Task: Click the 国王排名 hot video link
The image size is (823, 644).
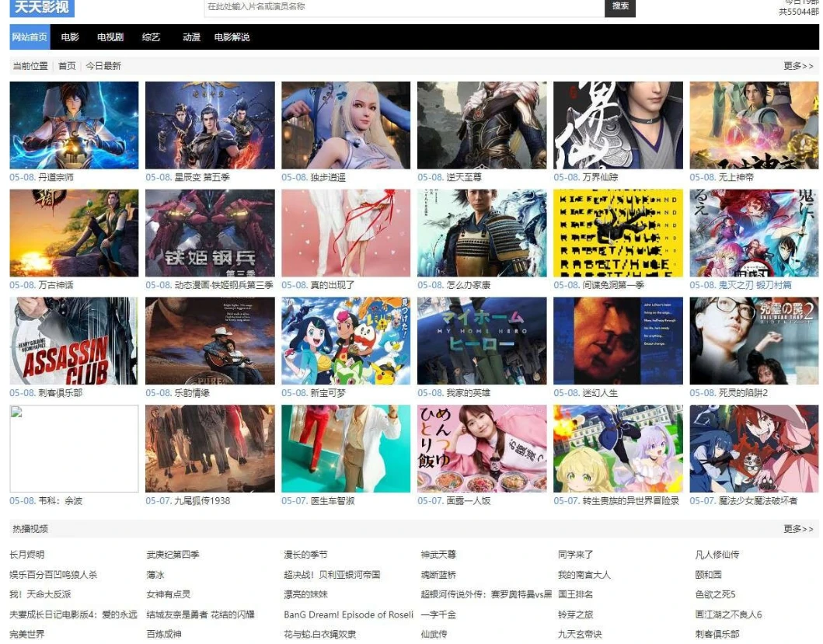Action: click(575, 594)
